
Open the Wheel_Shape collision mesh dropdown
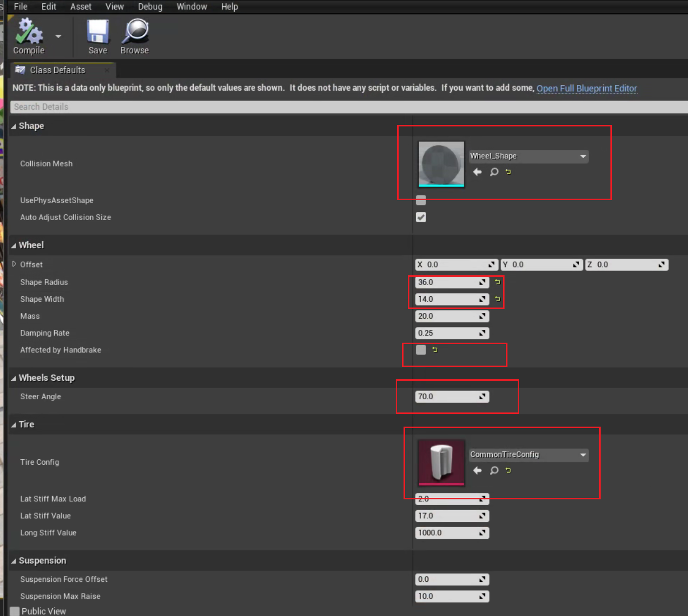[x=528, y=156]
